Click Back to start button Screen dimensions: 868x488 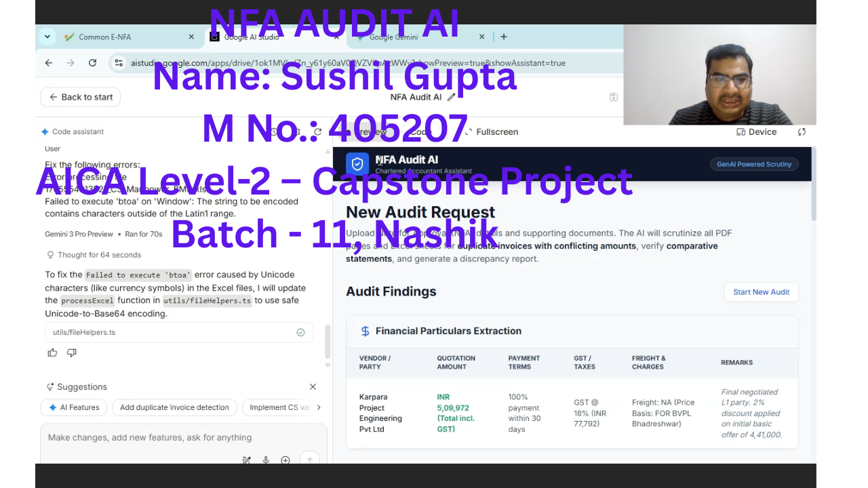point(81,97)
